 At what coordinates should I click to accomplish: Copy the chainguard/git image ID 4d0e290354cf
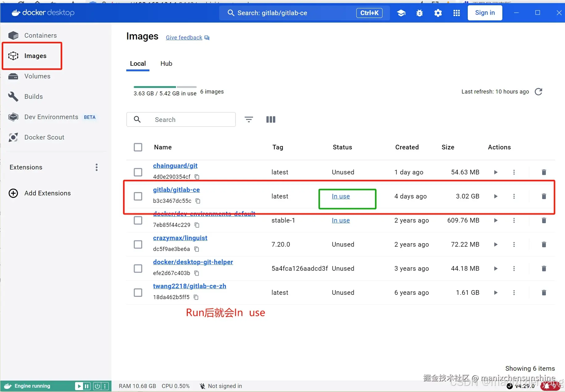[x=197, y=177]
